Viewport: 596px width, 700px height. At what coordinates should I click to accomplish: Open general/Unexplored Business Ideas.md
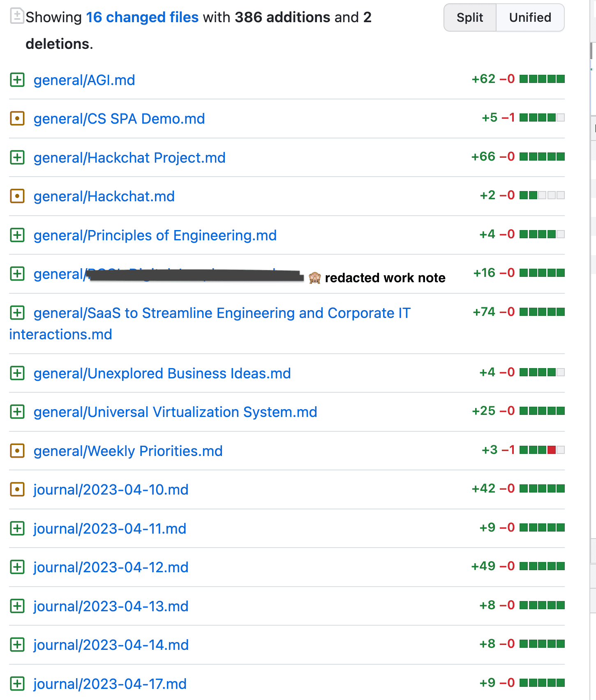click(x=162, y=373)
